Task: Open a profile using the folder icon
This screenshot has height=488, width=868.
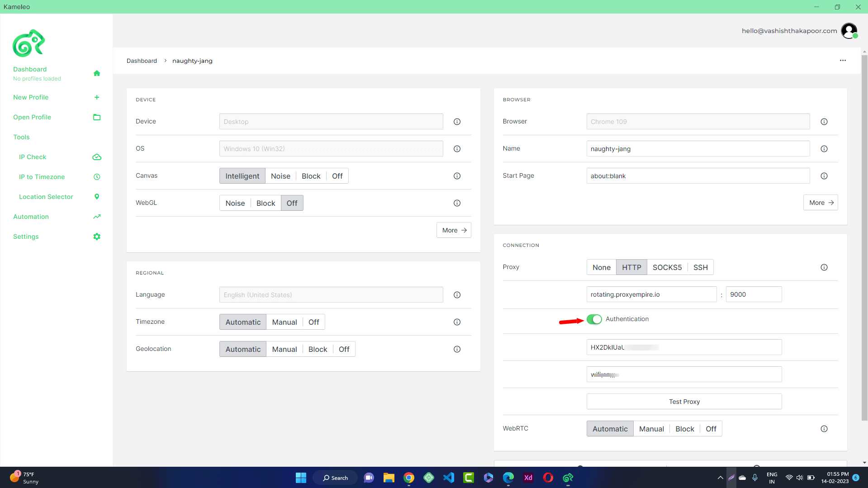Action: coord(96,117)
